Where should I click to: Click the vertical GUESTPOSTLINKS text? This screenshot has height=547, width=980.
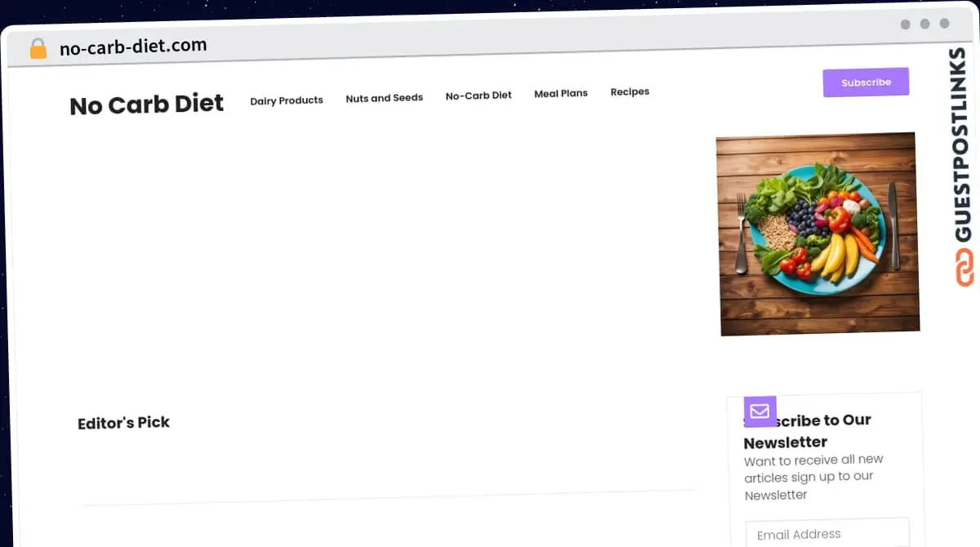coord(960,145)
